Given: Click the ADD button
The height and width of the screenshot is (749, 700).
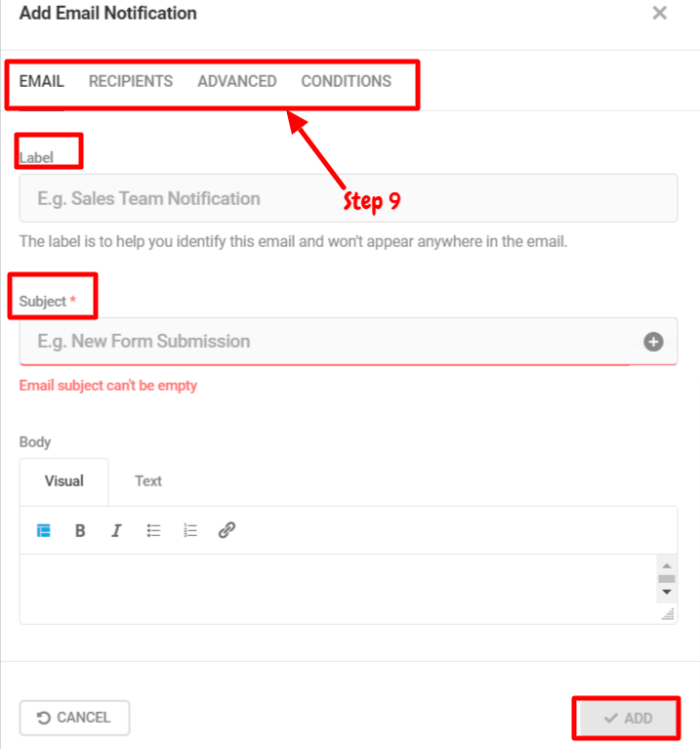Looking at the screenshot, I should click(627, 718).
